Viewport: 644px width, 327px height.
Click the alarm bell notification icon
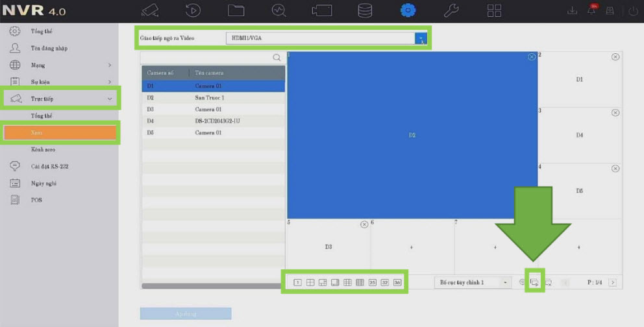(x=591, y=10)
